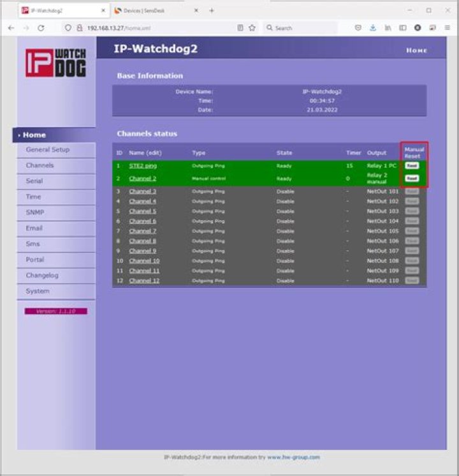Click the Version 1.1.10 label
459x476 pixels.
(x=56, y=311)
